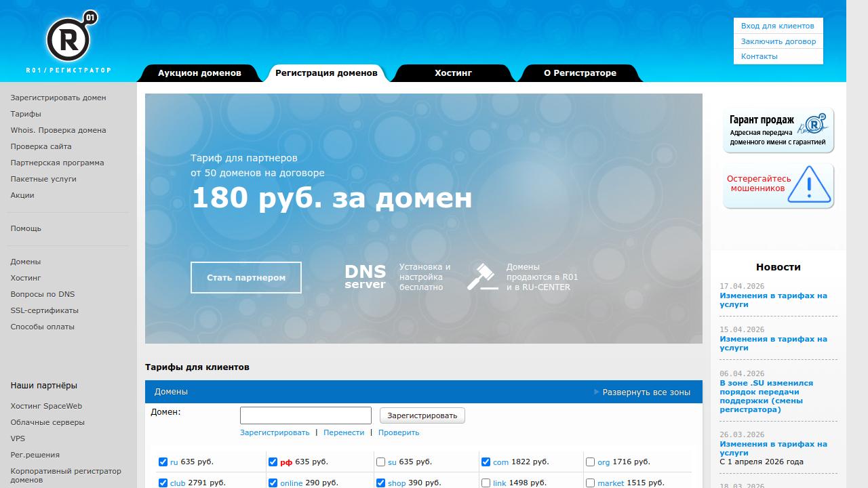Click Зарегистрировать link under the domain field
Image resolution: width=868 pixels, height=488 pixels.
point(275,432)
